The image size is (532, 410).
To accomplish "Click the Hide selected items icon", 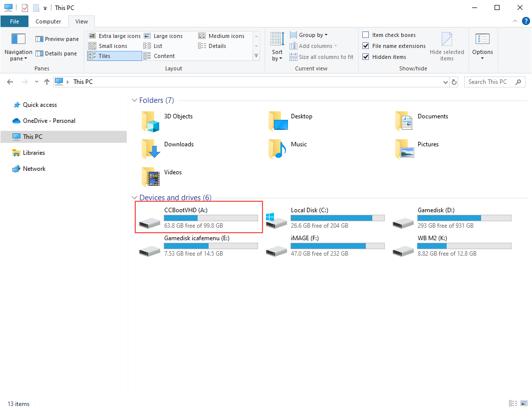I will click(x=447, y=40).
